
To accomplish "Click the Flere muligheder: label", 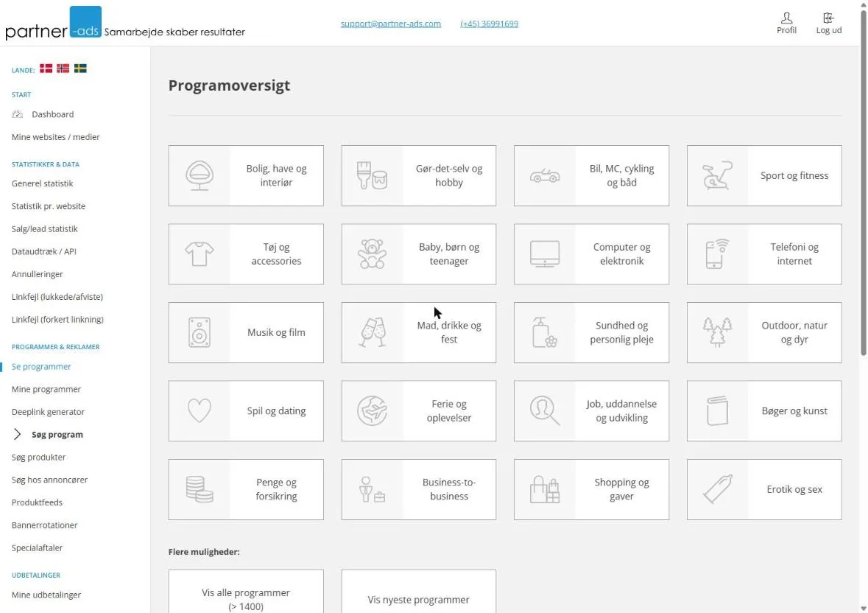I will pyautogui.click(x=204, y=552).
